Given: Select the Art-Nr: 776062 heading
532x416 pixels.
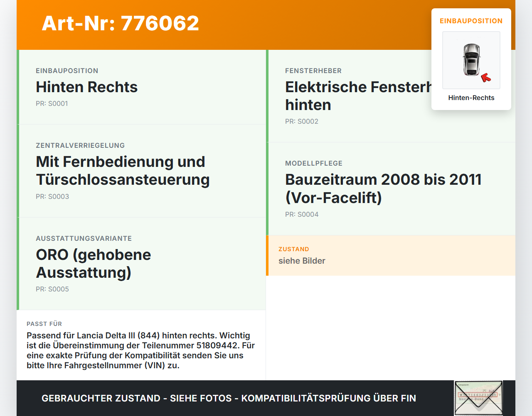Looking at the screenshot, I should pos(121,23).
